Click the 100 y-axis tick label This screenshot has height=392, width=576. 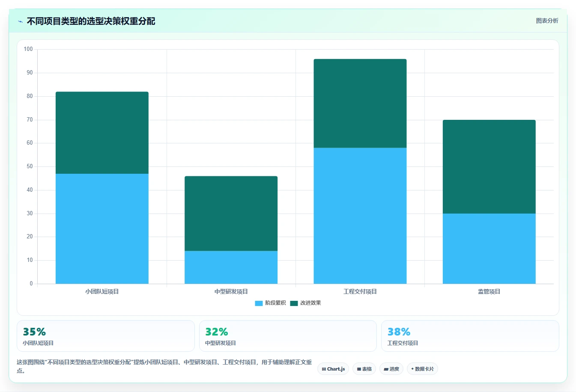click(x=28, y=49)
